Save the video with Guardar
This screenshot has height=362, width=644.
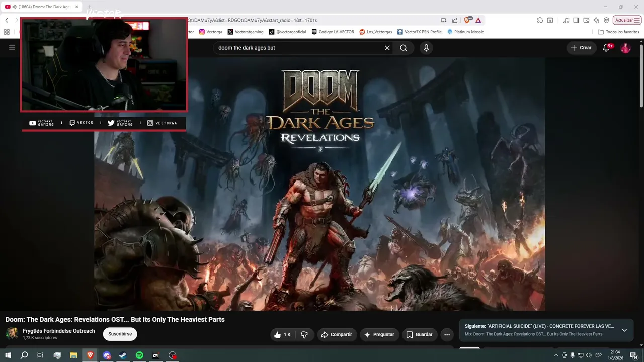[420, 334]
